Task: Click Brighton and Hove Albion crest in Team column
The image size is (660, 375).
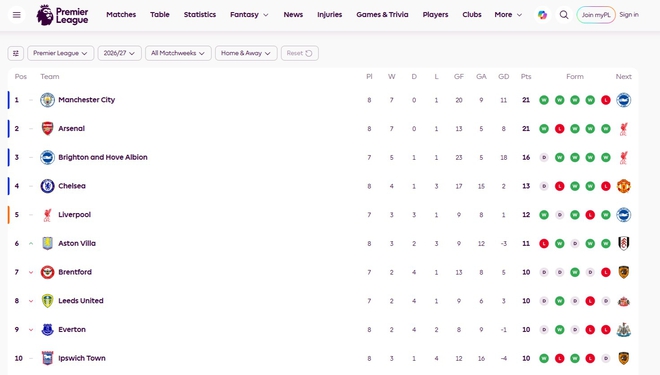Action: 47,157
